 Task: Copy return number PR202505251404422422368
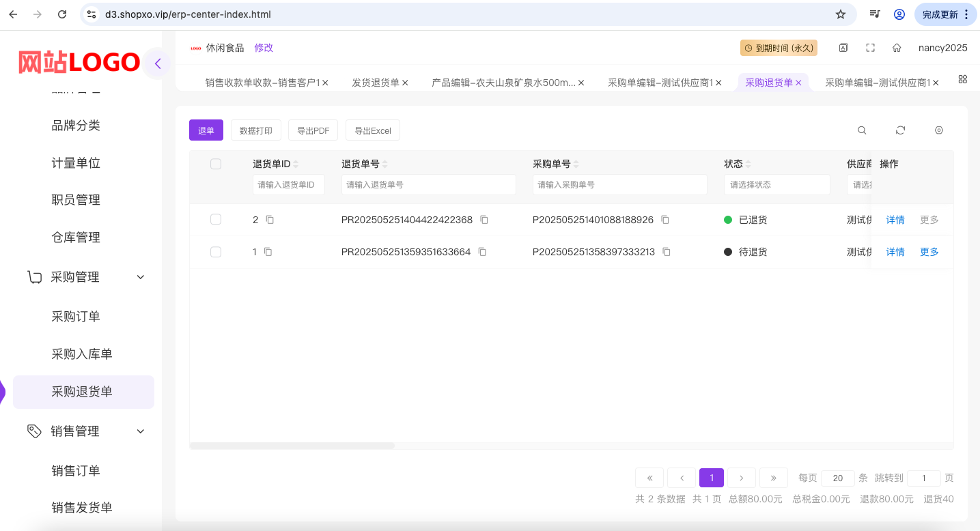point(484,220)
